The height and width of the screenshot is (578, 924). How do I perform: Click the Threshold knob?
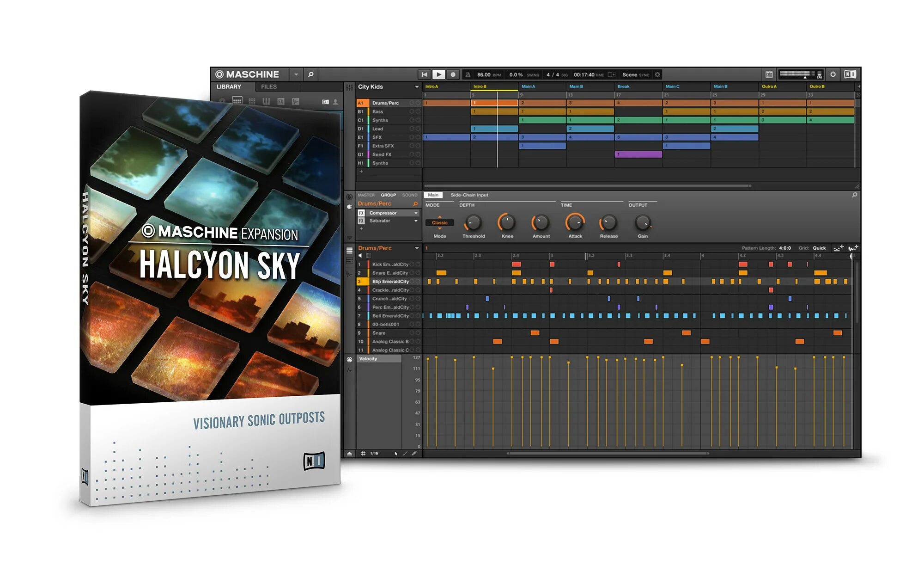point(473,223)
